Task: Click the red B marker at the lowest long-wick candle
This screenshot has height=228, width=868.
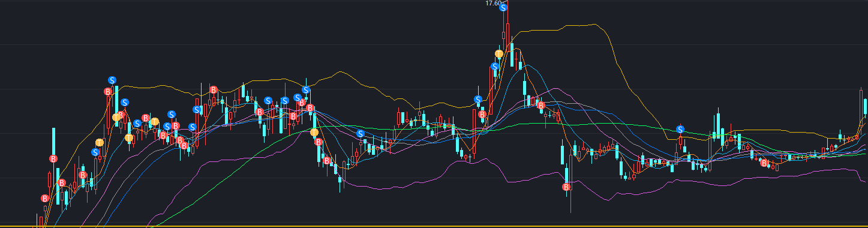Action: click(x=566, y=188)
